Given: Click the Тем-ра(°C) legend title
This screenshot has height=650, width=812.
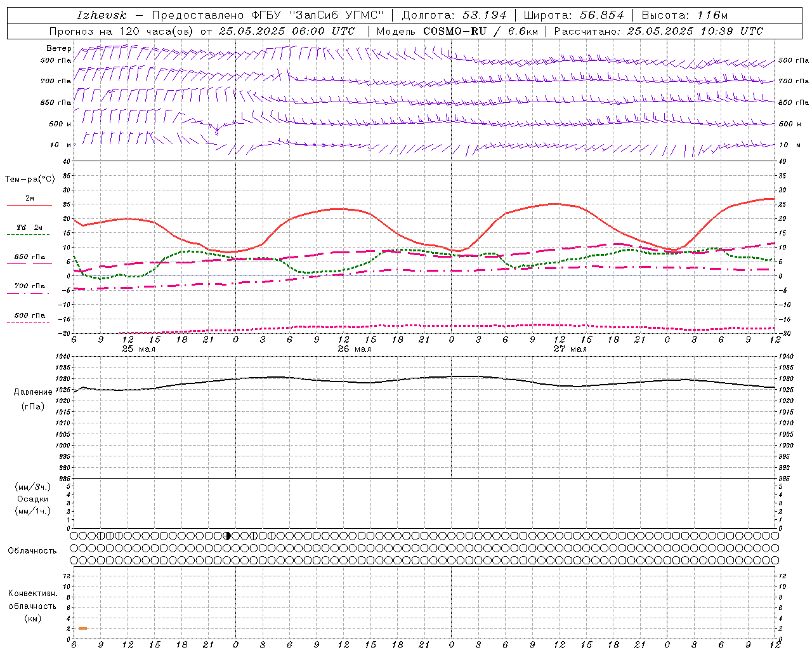Looking at the screenshot, I should (30, 180).
